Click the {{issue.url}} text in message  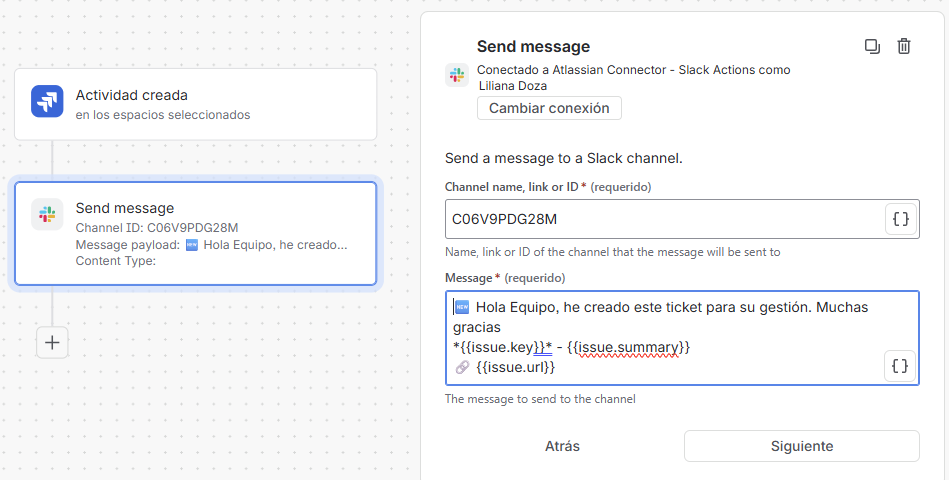tap(516, 367)
